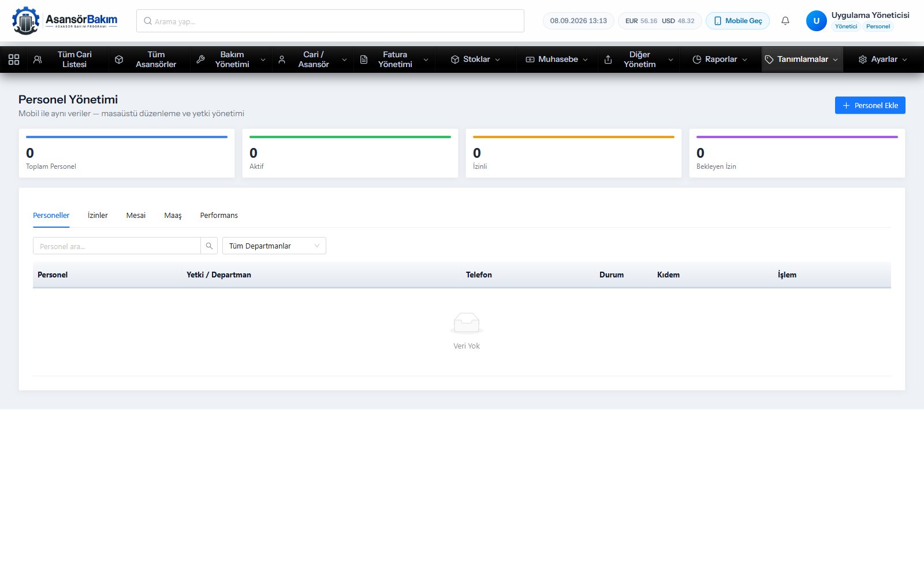Click the upload icon of Diğer Yönetim

click(608, 60)
